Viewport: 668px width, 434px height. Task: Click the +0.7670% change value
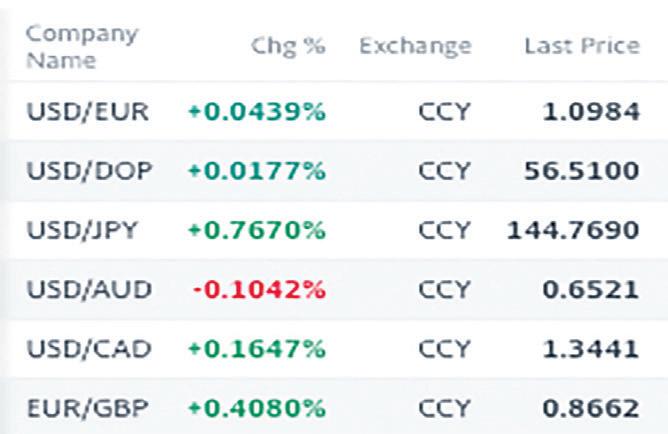click(x=257, y=230)
